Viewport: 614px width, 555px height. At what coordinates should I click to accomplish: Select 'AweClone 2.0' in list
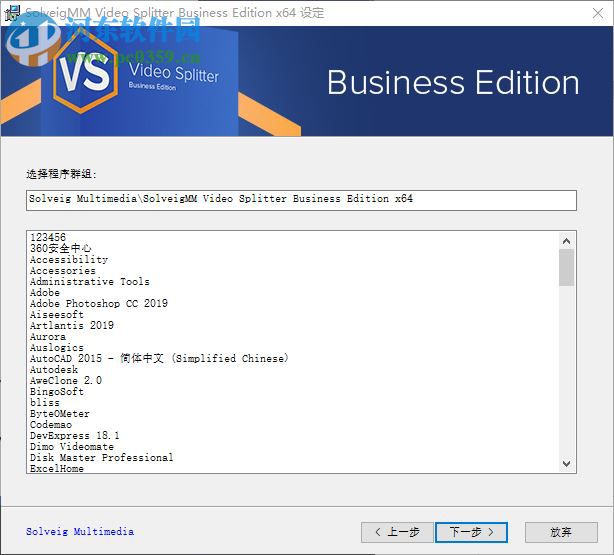point(66,380)
